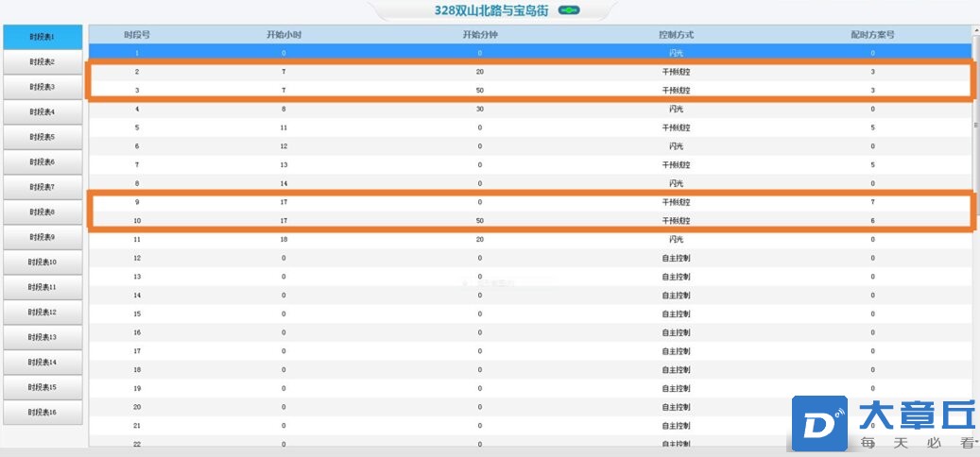The image size is (980, 457).
Task: Select the 时段表9 tab
Action: pos(43,237)
